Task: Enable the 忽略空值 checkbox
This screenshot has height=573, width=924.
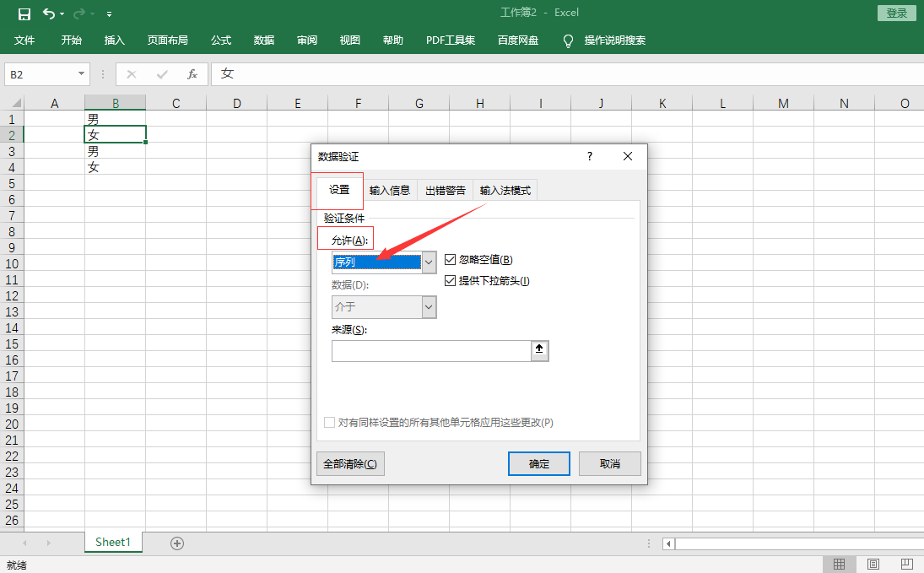Action: click(x=451, y=259)
